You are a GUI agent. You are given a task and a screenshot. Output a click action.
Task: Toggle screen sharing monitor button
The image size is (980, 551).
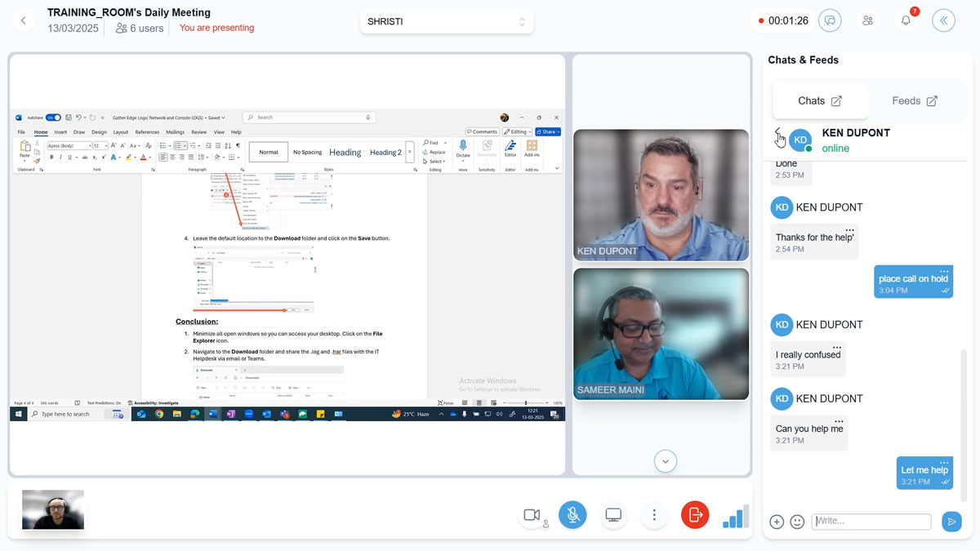[613, 515]
